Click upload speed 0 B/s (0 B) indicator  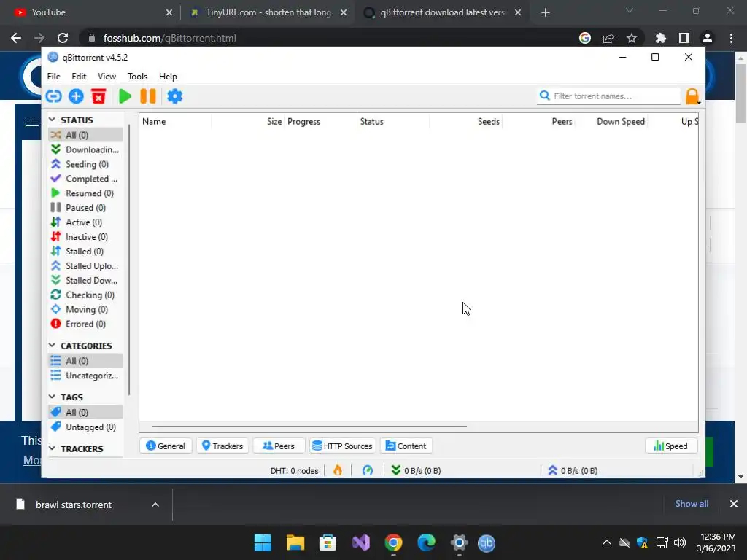pyautogui.click(x=573, y=470)
